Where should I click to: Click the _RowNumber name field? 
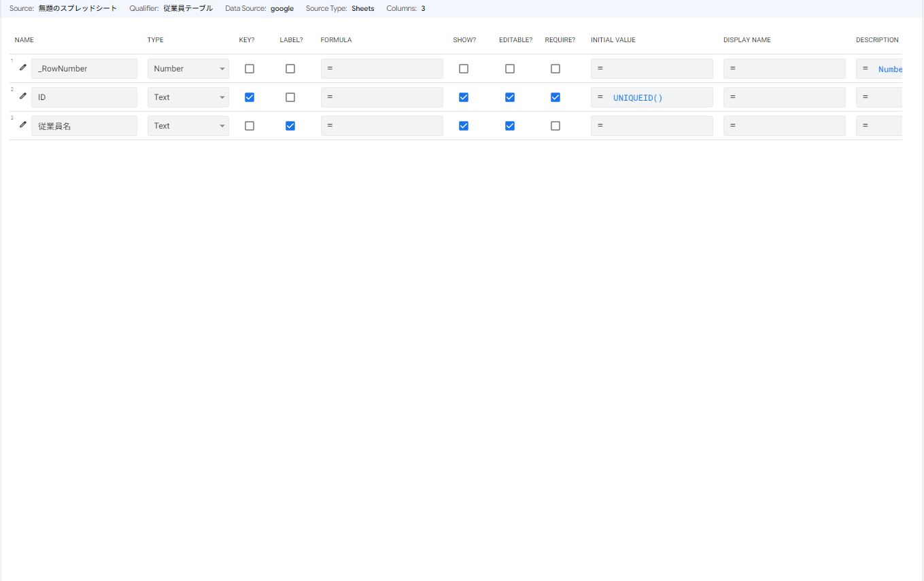pos(84,69)
